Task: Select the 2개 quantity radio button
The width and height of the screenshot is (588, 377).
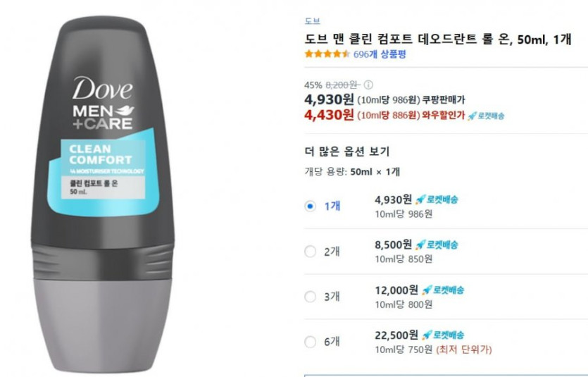Action: pos(310,252)
